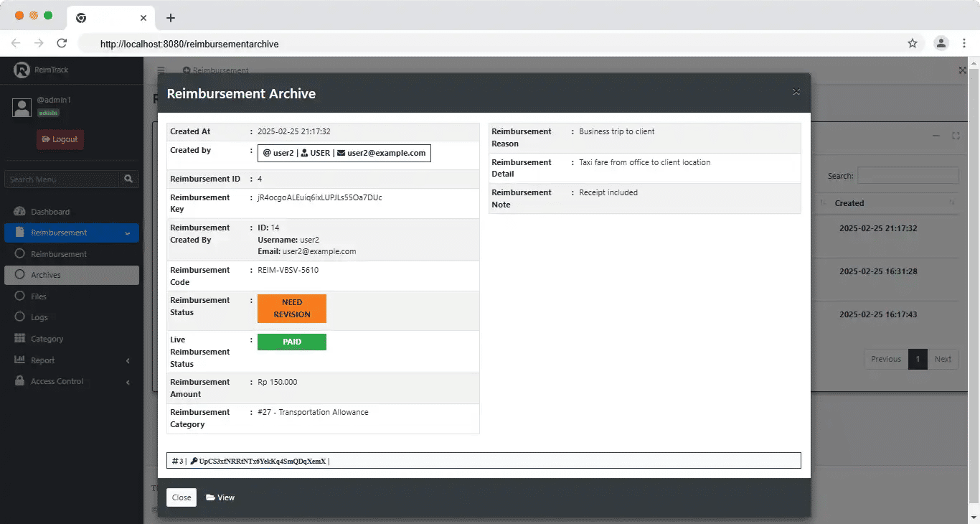
Task: Click the Access Control lock icon
Action: [x=19, y=381]
